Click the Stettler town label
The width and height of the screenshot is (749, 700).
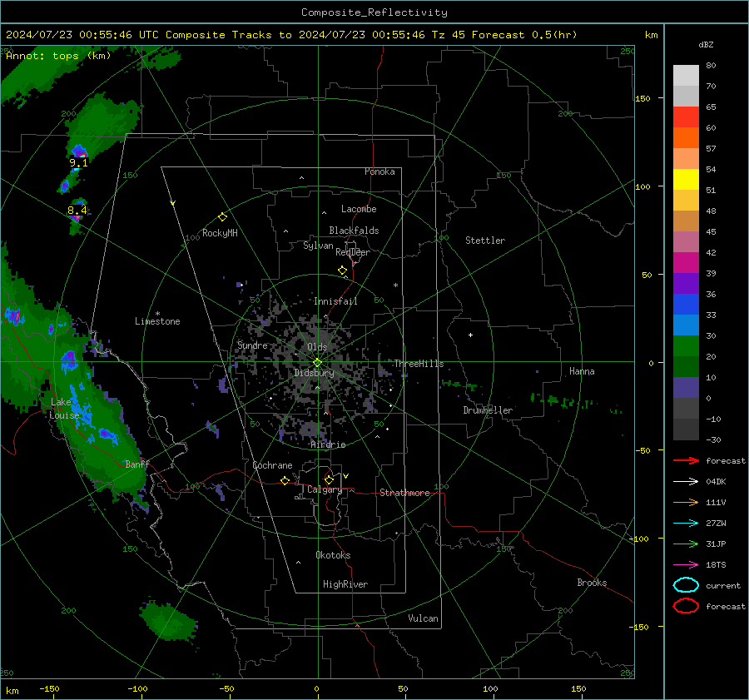[x=485, y=241]
